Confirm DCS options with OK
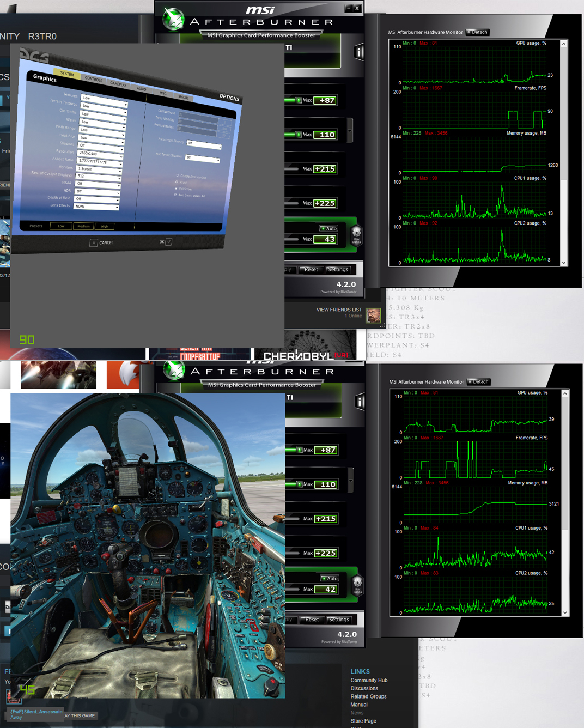Screen dimensions: 584x728 pos(166,242)
